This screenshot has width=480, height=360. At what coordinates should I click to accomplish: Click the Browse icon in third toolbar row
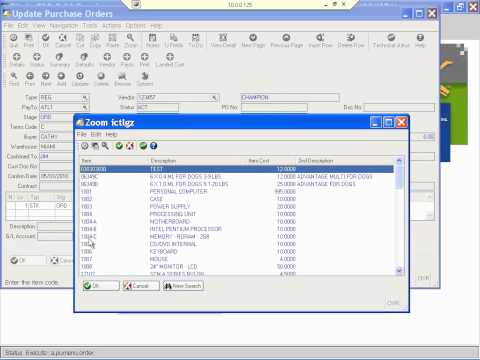pyautogui.click(x=122, y=76)
